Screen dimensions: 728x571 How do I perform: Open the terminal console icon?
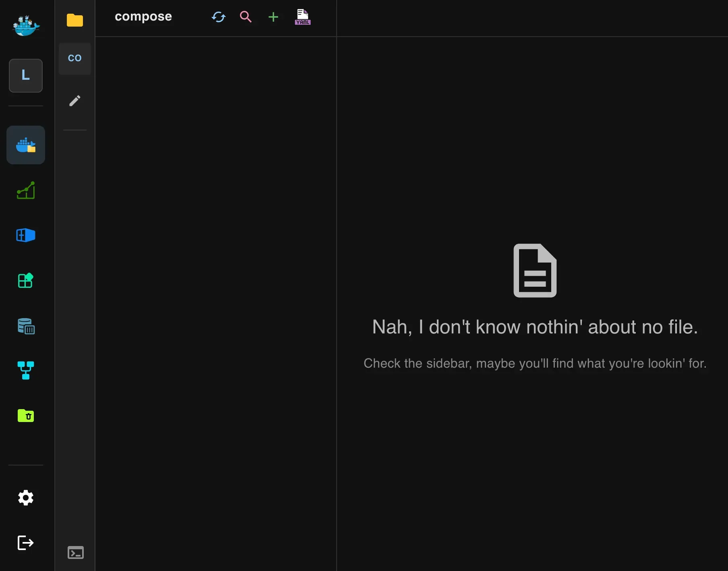coord(76,552)
